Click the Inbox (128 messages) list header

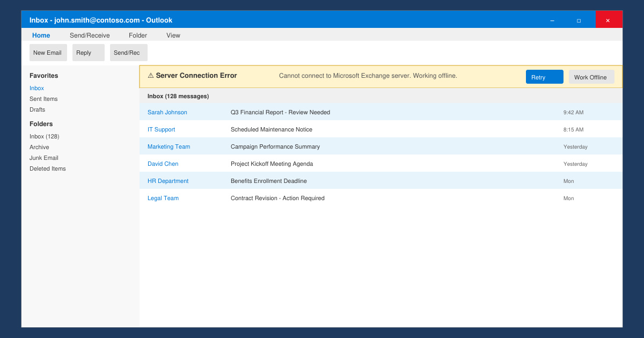click(178, 96)
